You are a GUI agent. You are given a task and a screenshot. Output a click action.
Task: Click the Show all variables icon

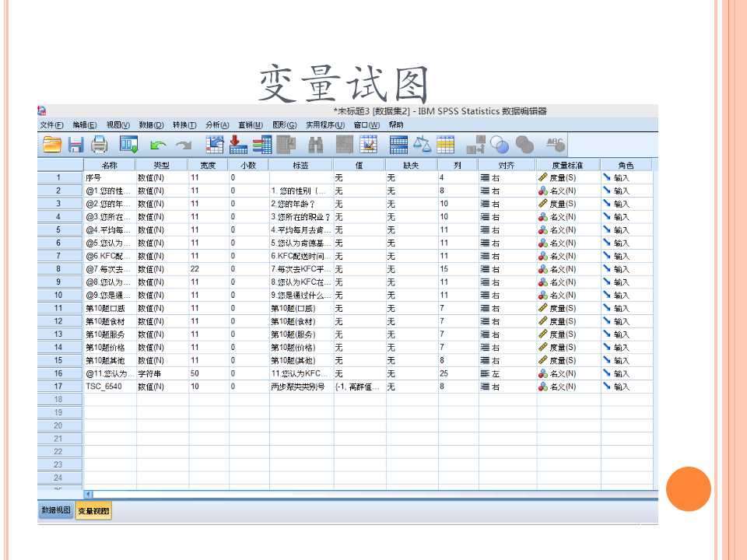(524, 145)
